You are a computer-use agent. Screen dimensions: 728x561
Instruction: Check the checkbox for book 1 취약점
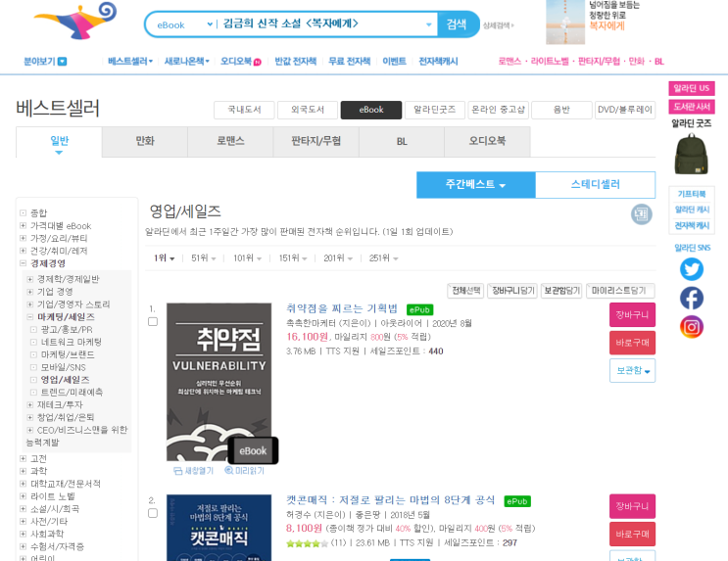coord(153,321)
